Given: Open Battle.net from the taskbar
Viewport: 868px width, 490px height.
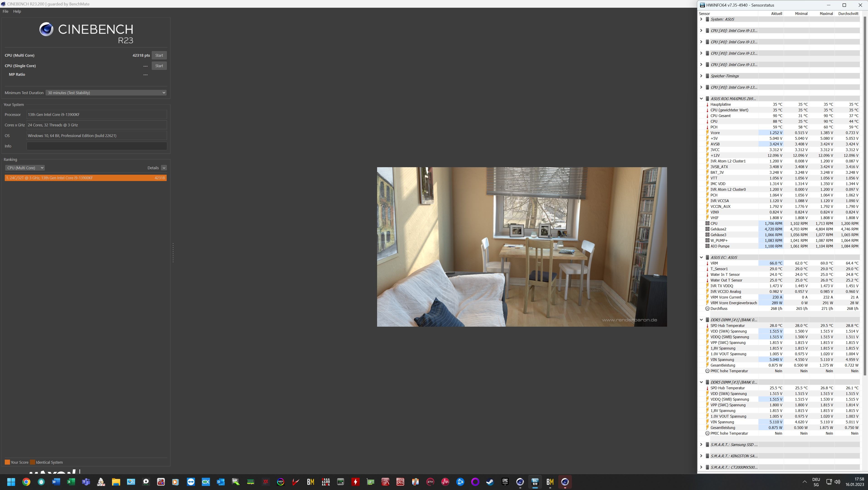Looking at the screenshot, I should (x=460, y=482).
